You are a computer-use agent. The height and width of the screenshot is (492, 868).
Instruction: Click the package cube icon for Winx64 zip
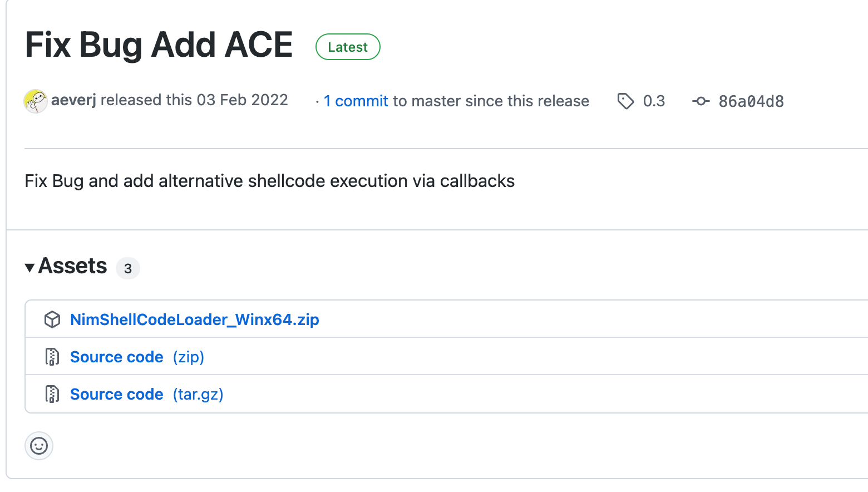coord(52,319)
